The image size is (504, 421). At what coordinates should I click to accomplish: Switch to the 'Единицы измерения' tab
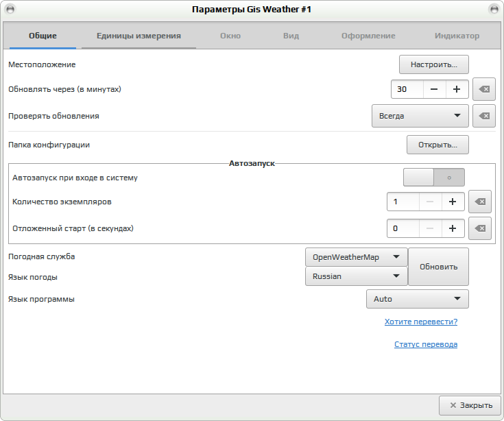139,36
